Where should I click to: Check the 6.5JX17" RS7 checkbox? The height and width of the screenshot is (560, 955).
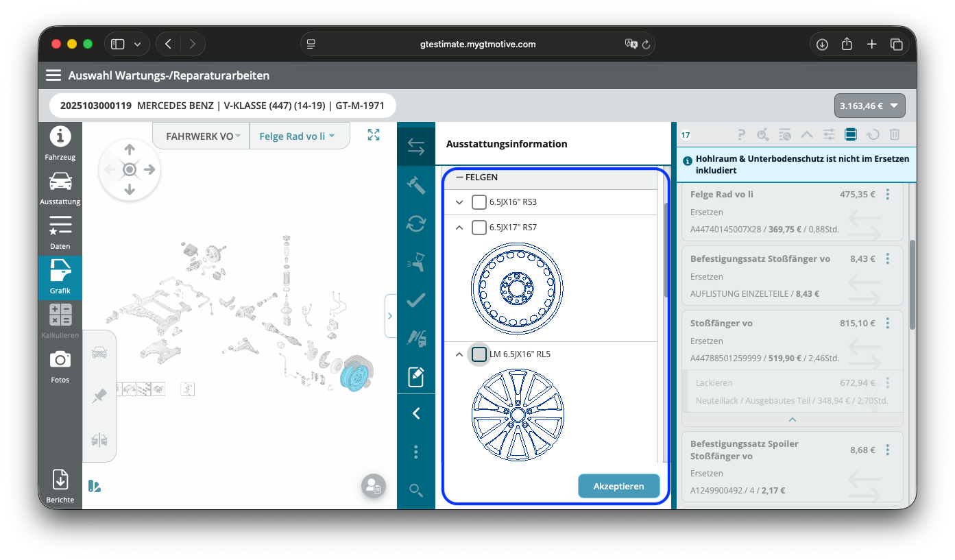pos(479,228)
